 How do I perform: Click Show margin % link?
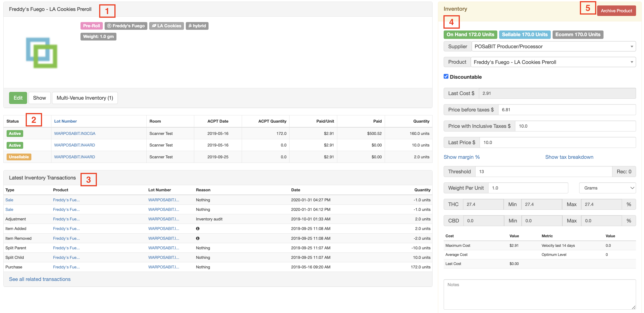[x=461, y=157]
